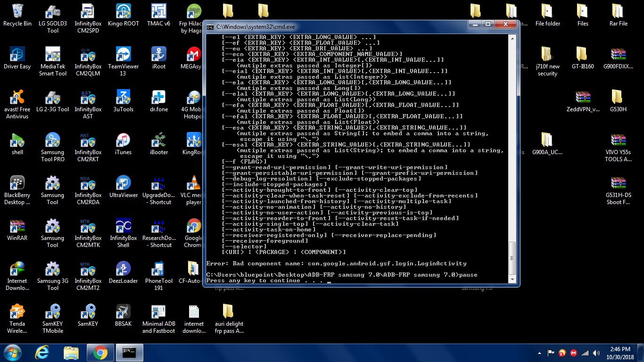Select the LG 2-3G Tool icon

pos(52,101)
